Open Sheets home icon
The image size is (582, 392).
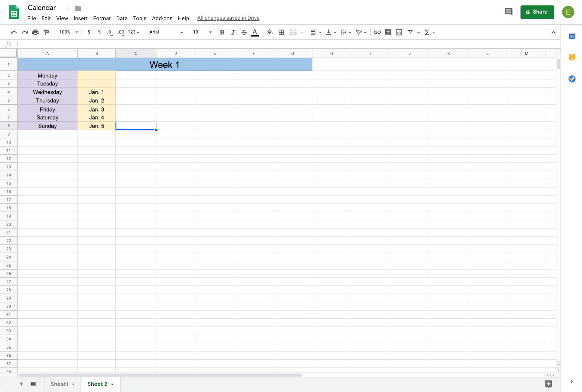(x=14, y=12)
